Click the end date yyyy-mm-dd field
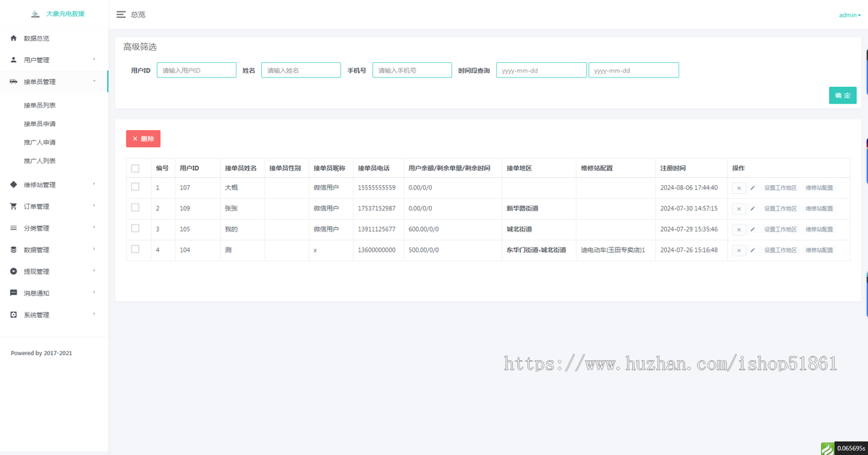 click(x=634, y=70)
